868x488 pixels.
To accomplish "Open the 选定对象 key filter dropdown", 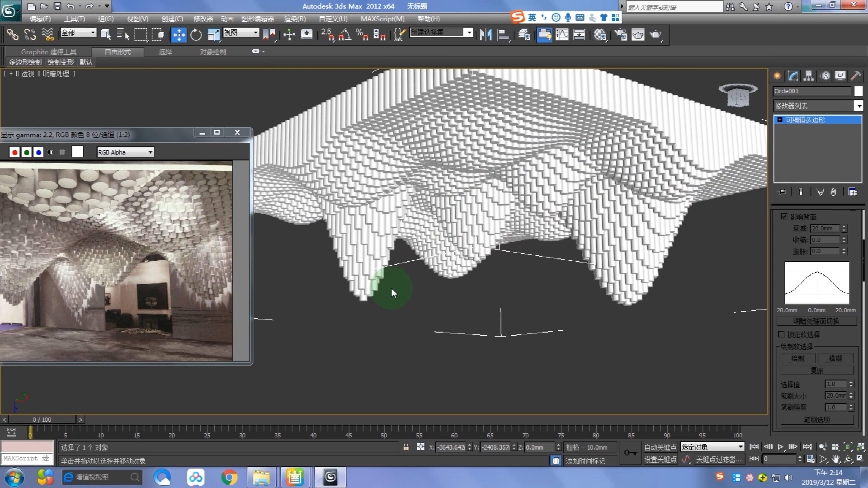I will click(x=712, y=447).
